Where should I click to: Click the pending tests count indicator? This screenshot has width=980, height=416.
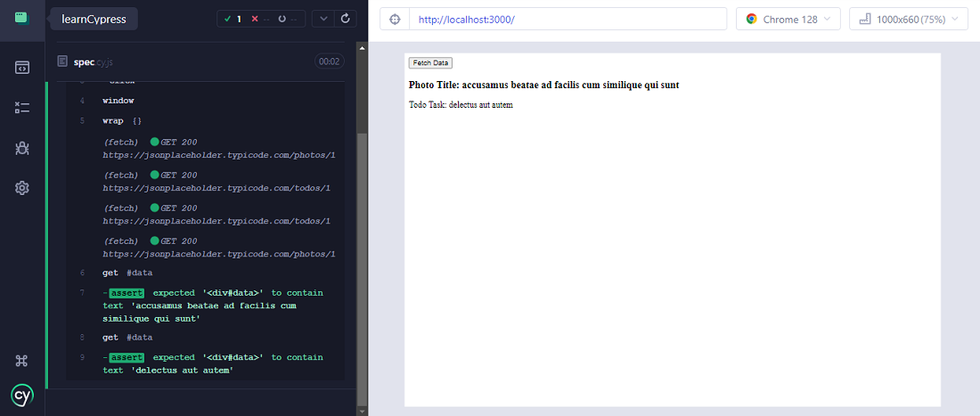pos(288,20)
